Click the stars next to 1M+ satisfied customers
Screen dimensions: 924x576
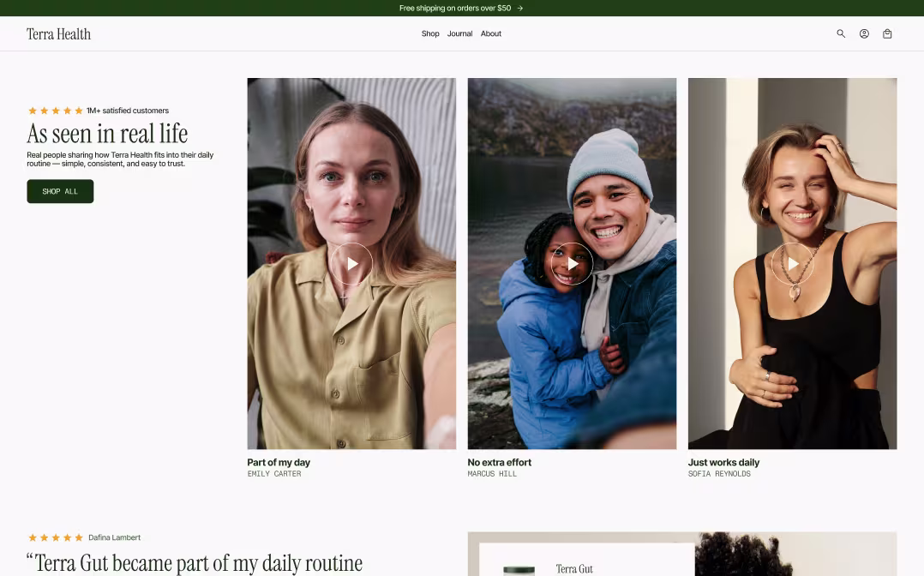click(54, 110)
